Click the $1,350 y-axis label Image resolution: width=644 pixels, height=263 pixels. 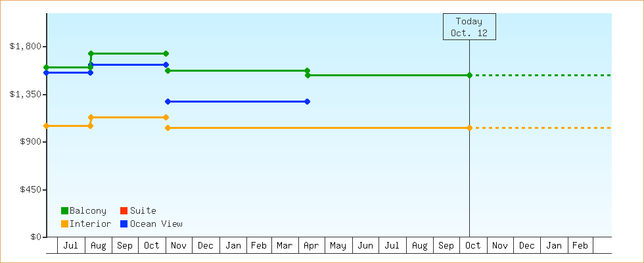[26, 94]
